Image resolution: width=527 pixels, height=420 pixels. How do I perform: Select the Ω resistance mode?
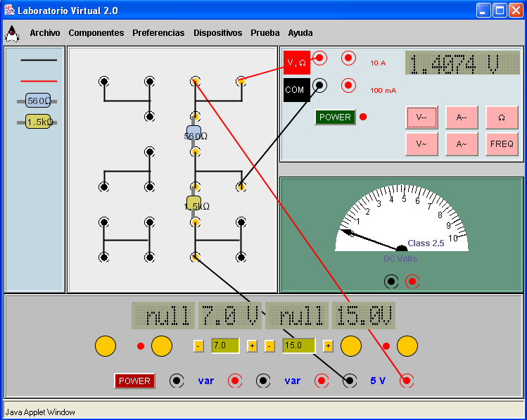click(502, 117)
